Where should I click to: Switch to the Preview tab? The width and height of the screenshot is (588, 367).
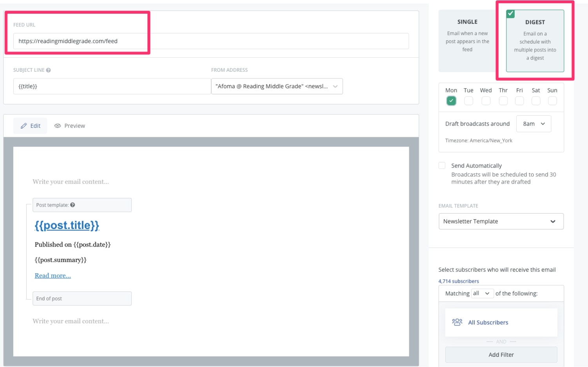point(70,126)
